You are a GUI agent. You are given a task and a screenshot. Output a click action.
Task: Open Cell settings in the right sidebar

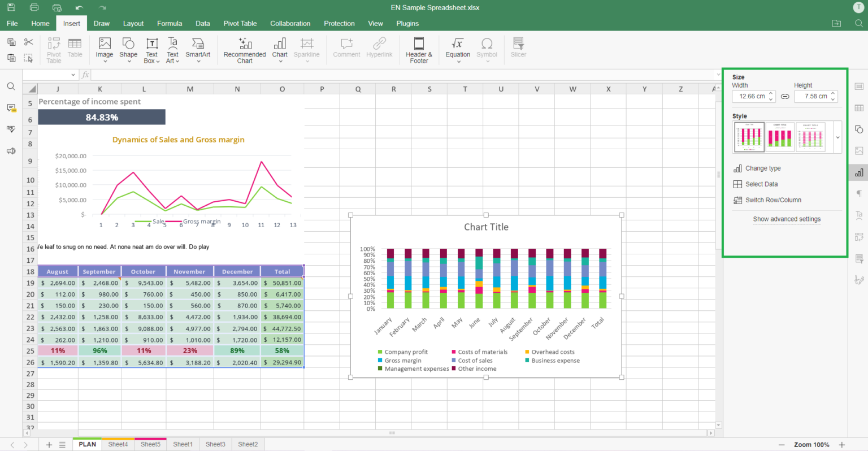[x=860, y=86]
